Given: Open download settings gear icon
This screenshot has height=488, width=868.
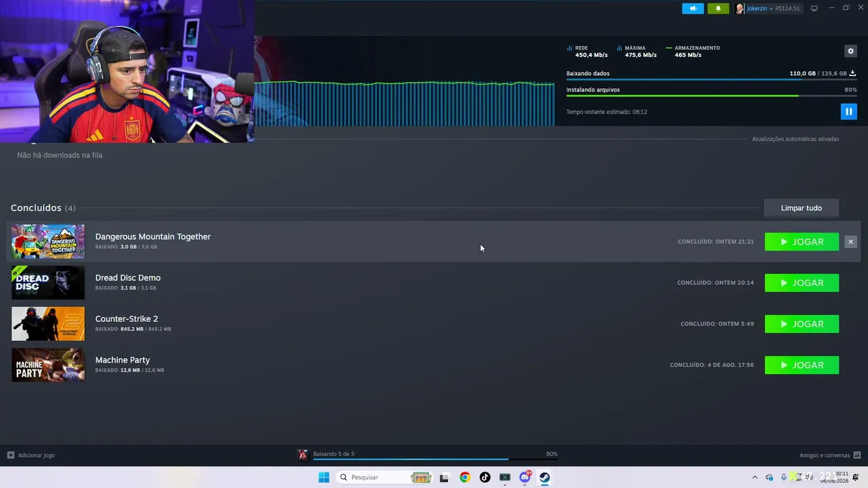Looking at the screenshot, I should pos(850,51).
